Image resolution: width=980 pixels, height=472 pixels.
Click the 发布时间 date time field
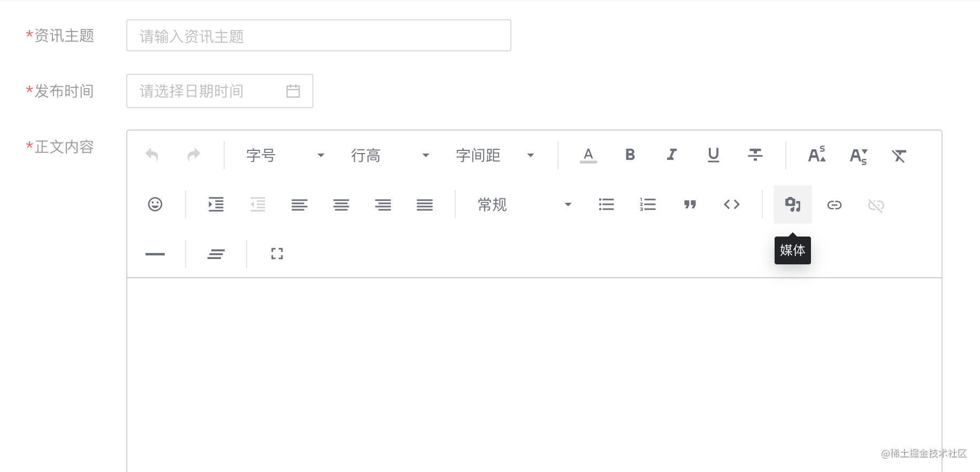[x=220, y=91]
